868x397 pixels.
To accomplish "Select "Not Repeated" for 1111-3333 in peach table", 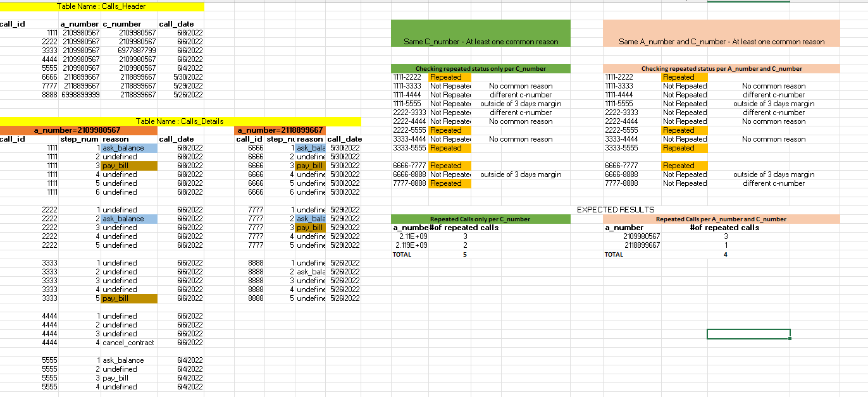I will pos(685,86).
